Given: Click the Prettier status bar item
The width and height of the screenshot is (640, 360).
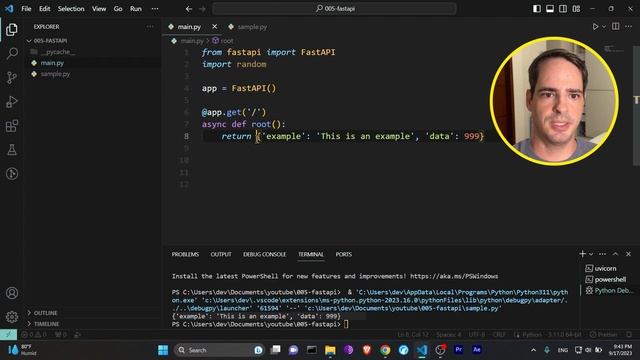Looking at the screenshot, I should 604,334.
